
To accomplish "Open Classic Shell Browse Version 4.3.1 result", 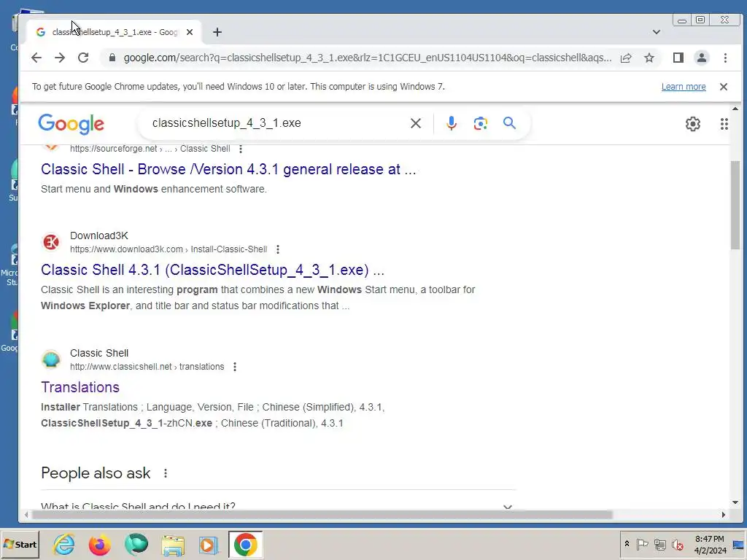I will pos(228,169).
